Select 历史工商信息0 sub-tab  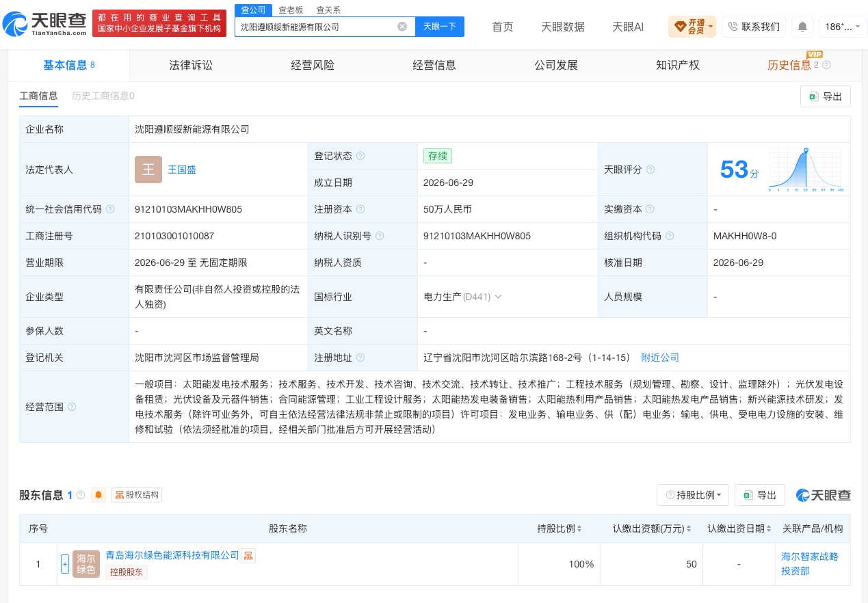tap(103, 96)
